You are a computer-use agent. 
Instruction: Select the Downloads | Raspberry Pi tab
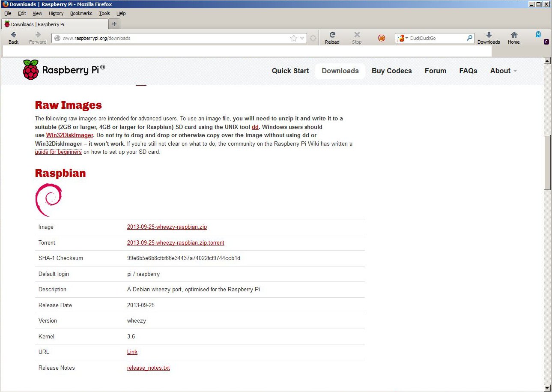click(55, 24)
